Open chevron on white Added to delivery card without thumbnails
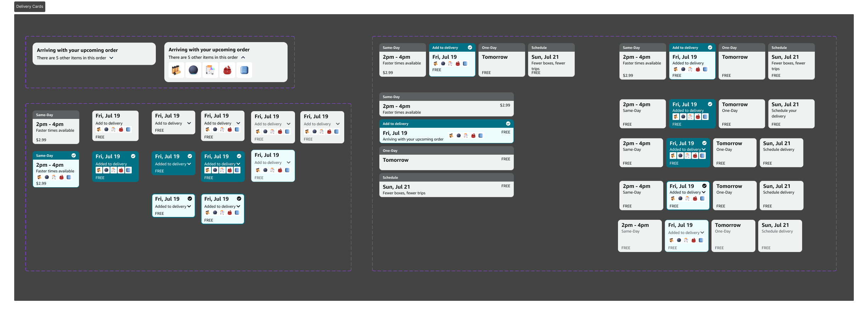This screenshot has width=868, height=315. click(189, 206)
